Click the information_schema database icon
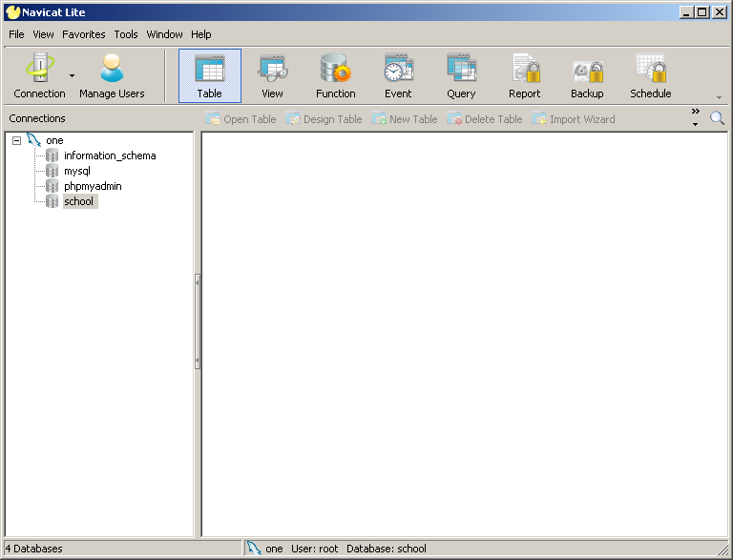This screenshot has width=733, height=560. pos(52,156)
